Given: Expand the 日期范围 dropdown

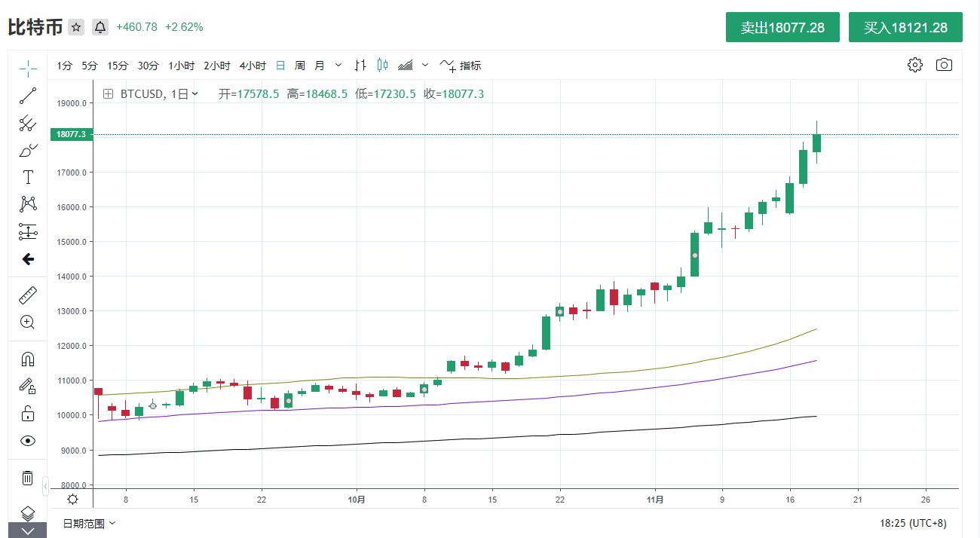Looking at the screenshot, I should coord(90,522).
